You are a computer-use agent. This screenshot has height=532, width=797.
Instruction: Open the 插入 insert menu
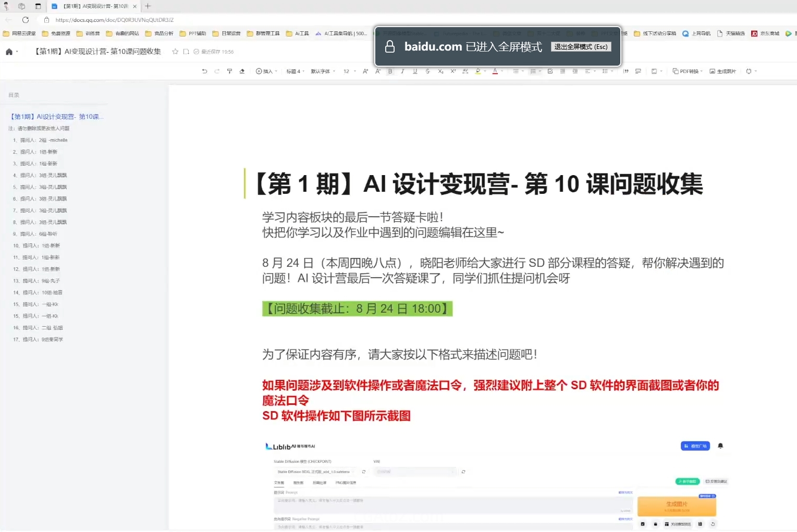(266, 71)
